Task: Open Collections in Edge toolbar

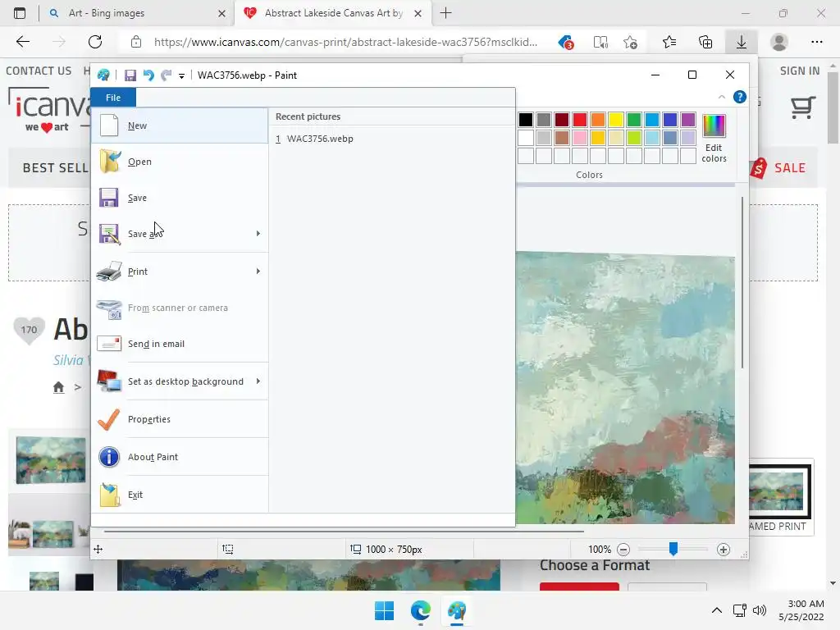Action: point(705,42)
